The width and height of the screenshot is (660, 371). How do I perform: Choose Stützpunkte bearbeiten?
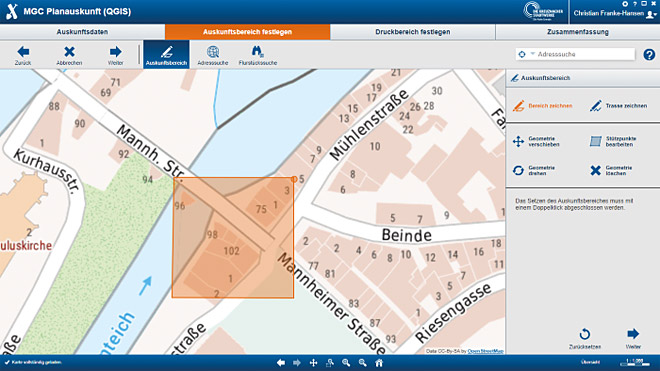click(613, 141)
